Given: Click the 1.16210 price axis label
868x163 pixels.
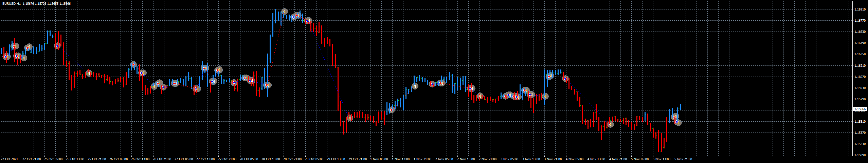Looking at the screenshot, I should click(859, 66).
